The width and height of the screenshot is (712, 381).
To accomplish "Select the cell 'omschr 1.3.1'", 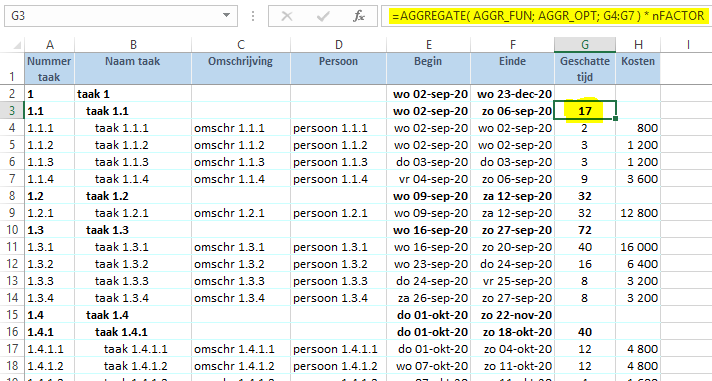I will click(241, 247).
